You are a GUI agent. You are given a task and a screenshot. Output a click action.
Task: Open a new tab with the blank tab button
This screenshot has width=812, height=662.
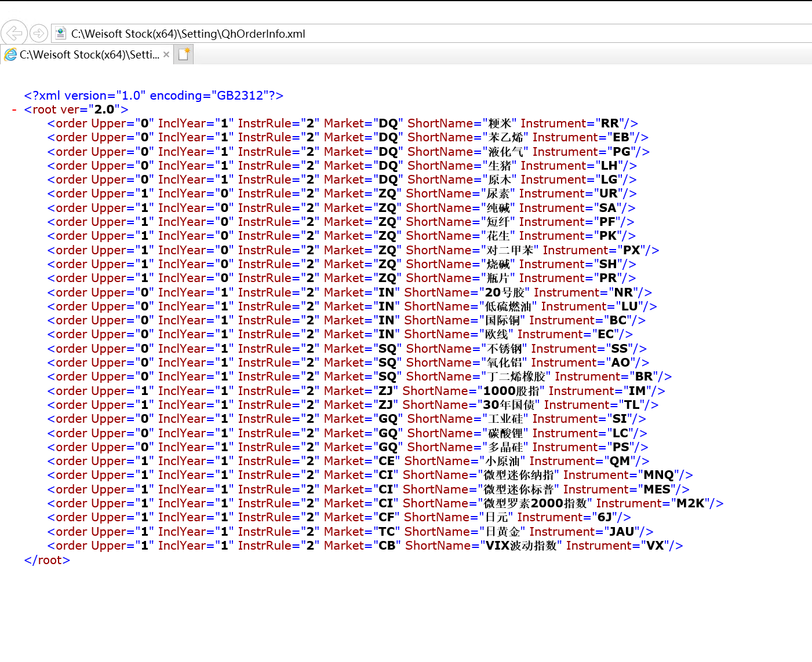(184, 54)
